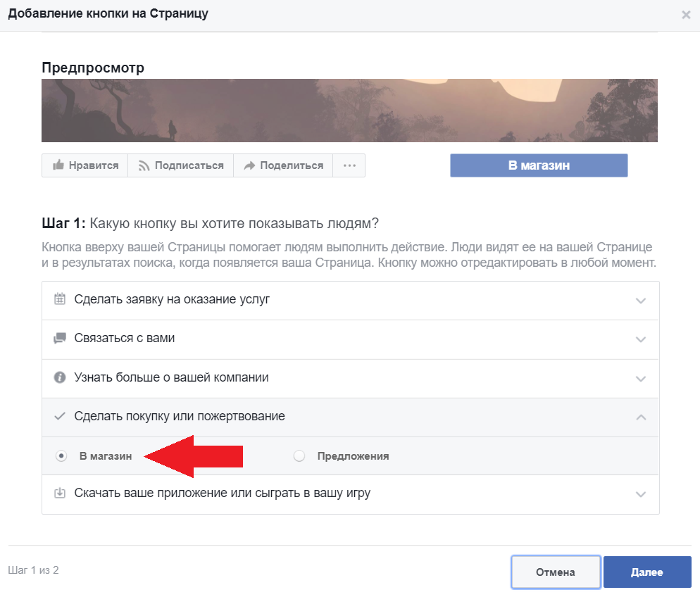Click the RSS feed icon on Подписаться
This screenshot has width=700, height=597.
point(144,166)
